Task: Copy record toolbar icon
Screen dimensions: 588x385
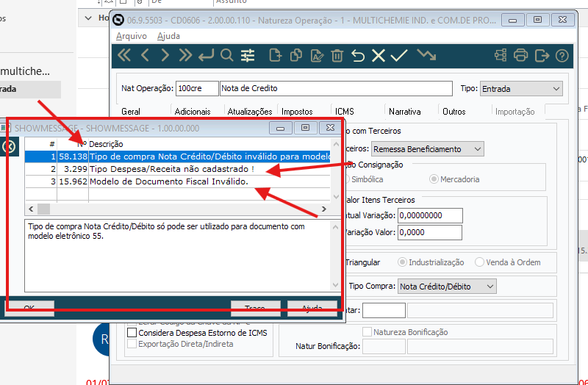Action: [x=296, y=56]
